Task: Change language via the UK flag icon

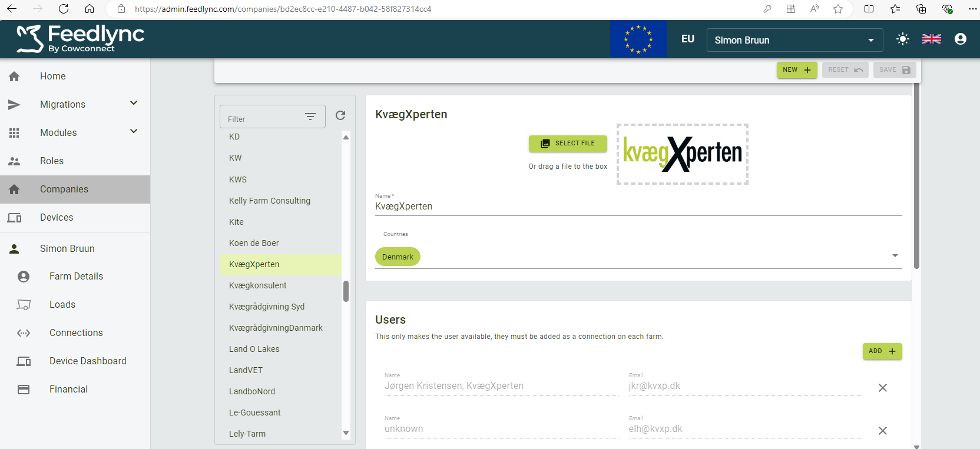Action: point(931,39)
